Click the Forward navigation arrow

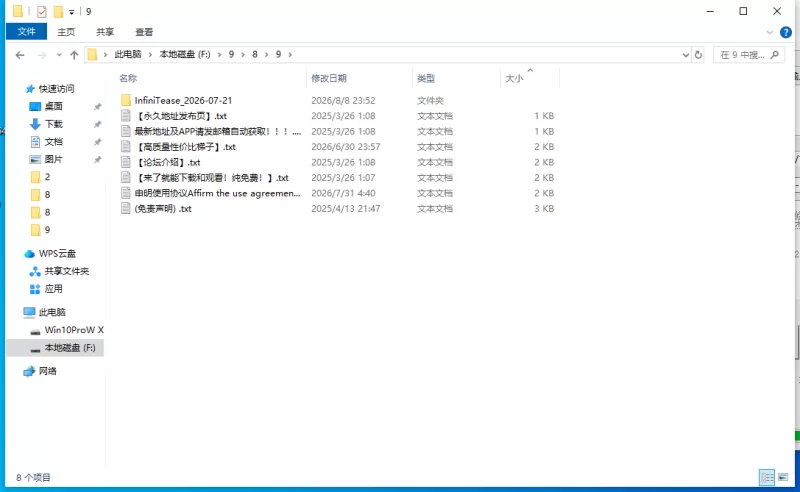pyautogui.click(x=42, y=55)
